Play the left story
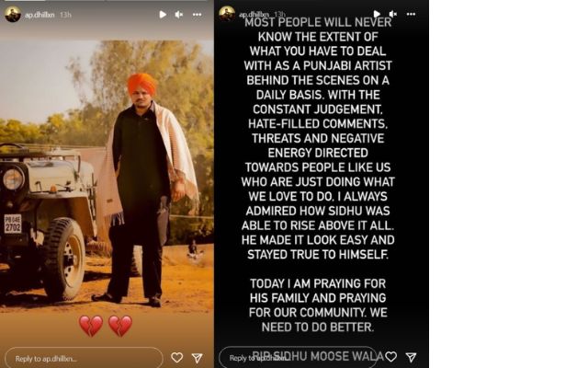The height and width of the screenshot is (368, 588). (163, 15)
